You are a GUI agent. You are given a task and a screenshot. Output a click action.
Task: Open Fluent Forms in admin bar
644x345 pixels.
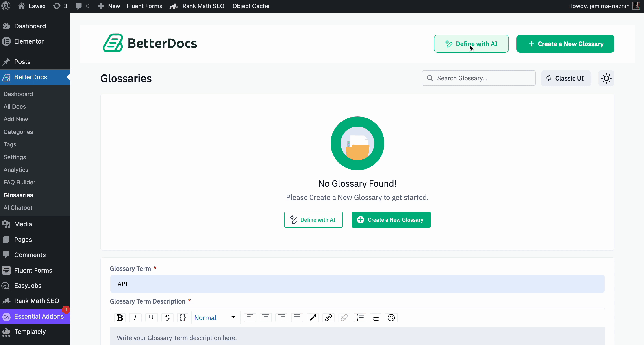pyautogui.click(x=144, y=6)
